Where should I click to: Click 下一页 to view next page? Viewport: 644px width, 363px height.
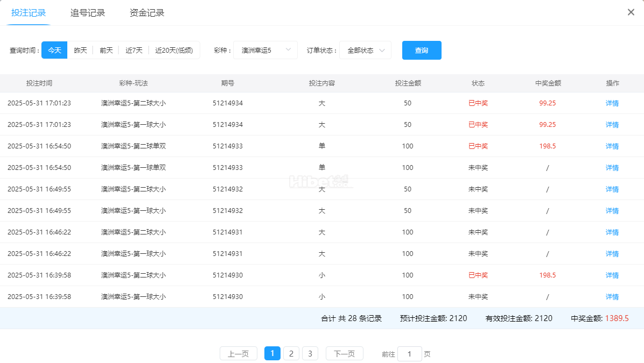pyautogui.click(x=344, y=353)
